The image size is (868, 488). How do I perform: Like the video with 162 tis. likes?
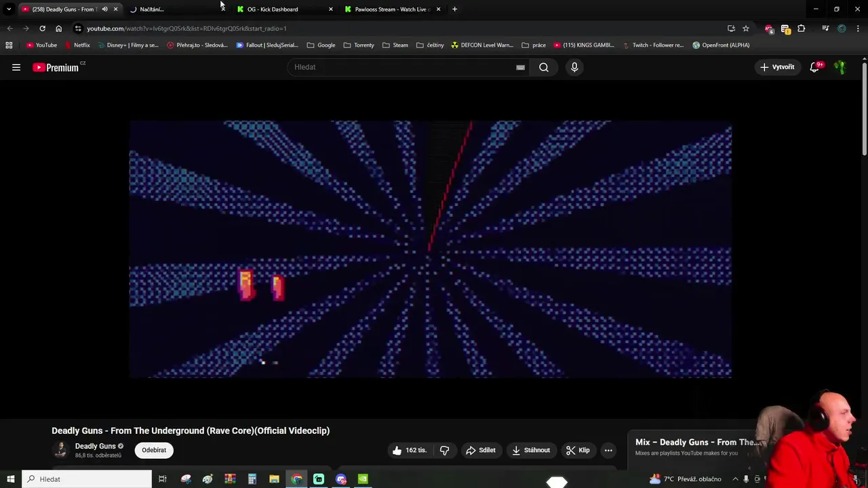click(x=409, y=450)
